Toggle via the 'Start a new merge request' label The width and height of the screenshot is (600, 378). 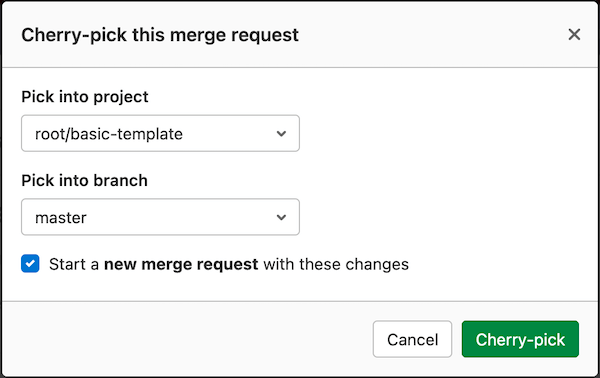[x=229, y=264]
